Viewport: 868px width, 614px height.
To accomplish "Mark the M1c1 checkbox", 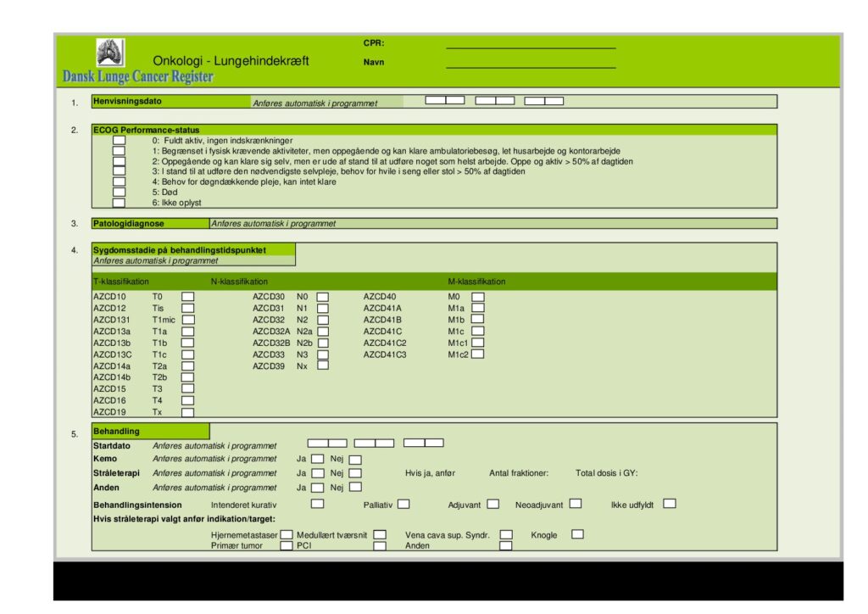I will 478,343.
